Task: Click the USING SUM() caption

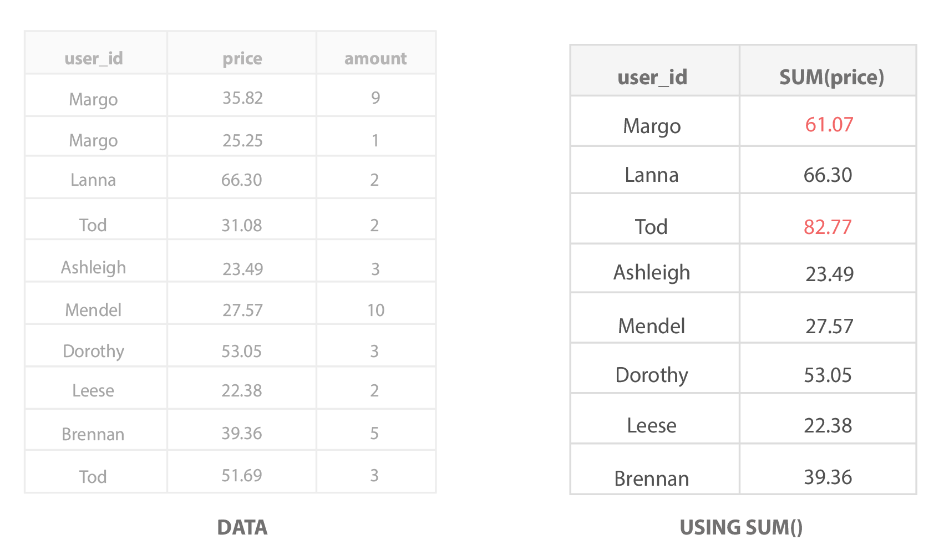Action: pos(741,527)
